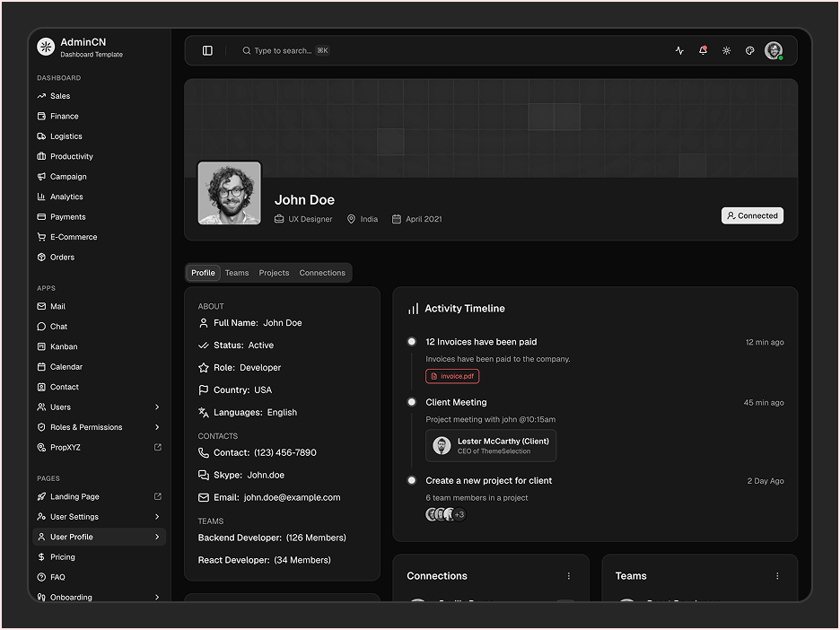The image size is (840, 630).
Task: Expand User Settings chevron
Action: coord(157,516)
